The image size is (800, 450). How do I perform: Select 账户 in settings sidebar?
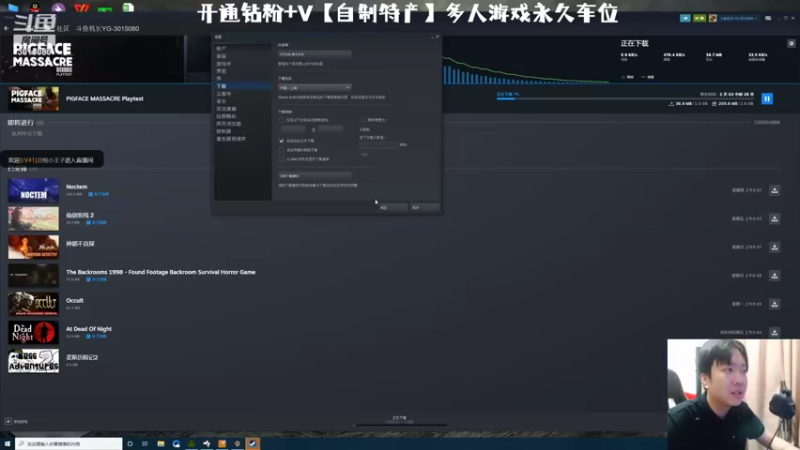coord(221,48)
